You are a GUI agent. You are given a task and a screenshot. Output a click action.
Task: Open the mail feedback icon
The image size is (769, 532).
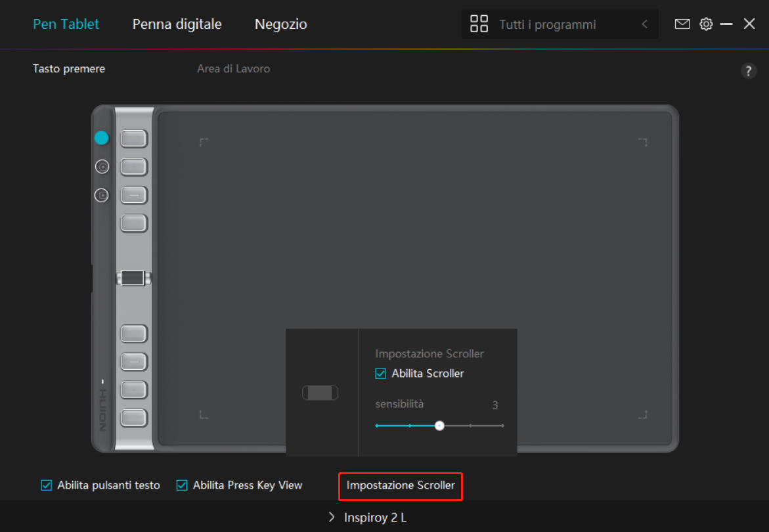click(x=682, y=24)
